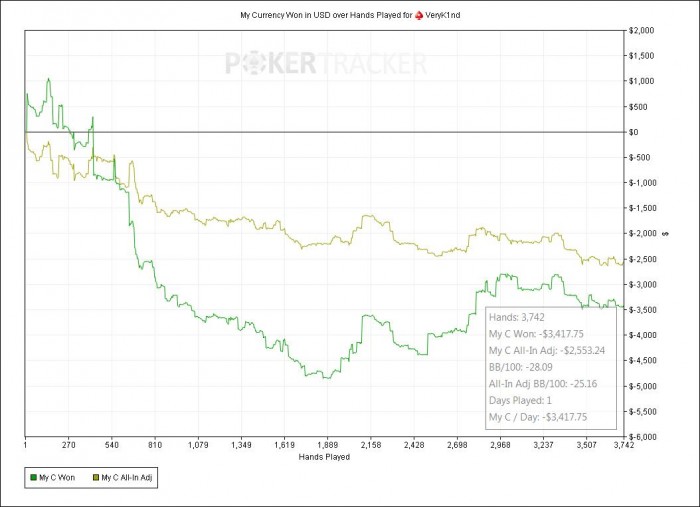Image resolution: width=700 pixels, height=507 pixels.
Task: Click the 540 x-axis tick label
Action: [112, 445]
